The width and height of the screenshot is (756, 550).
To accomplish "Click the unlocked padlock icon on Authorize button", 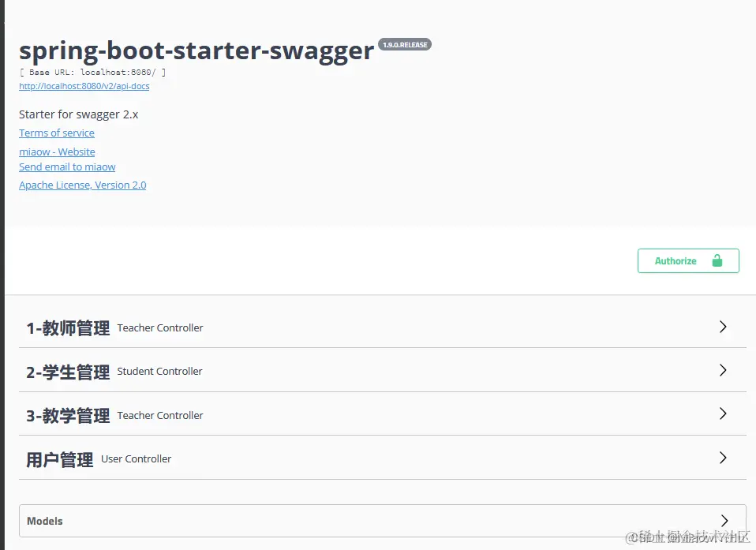I will [717, 260].
